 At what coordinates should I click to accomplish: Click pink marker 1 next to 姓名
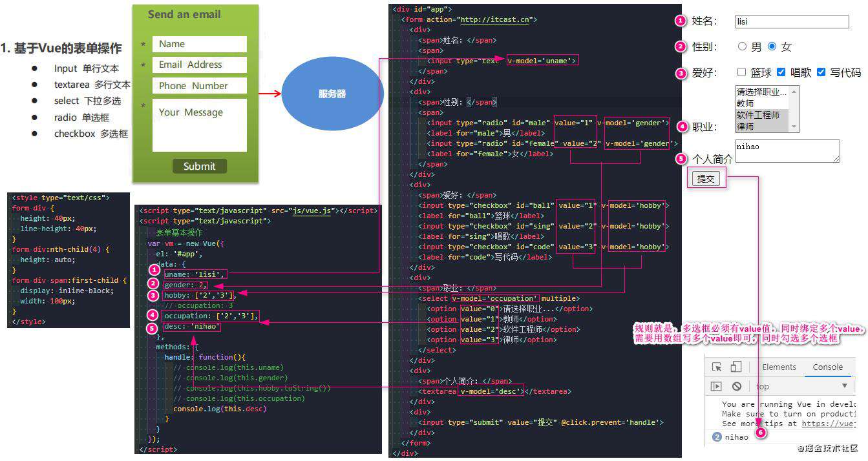point(680,21)
